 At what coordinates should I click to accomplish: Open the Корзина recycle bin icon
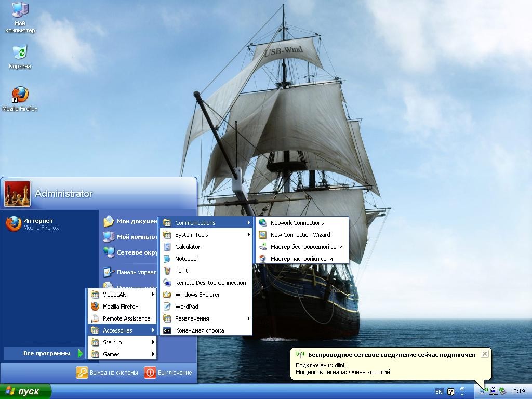click(20, 57)
